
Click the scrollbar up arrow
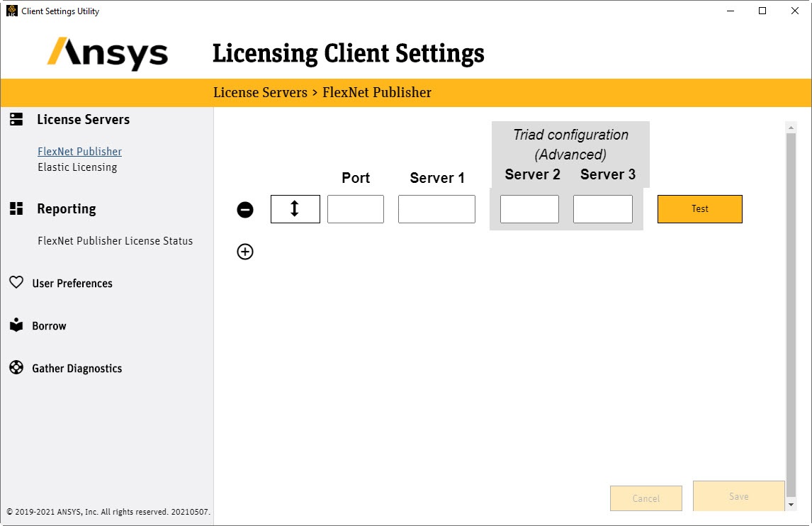tap(791, 127)
